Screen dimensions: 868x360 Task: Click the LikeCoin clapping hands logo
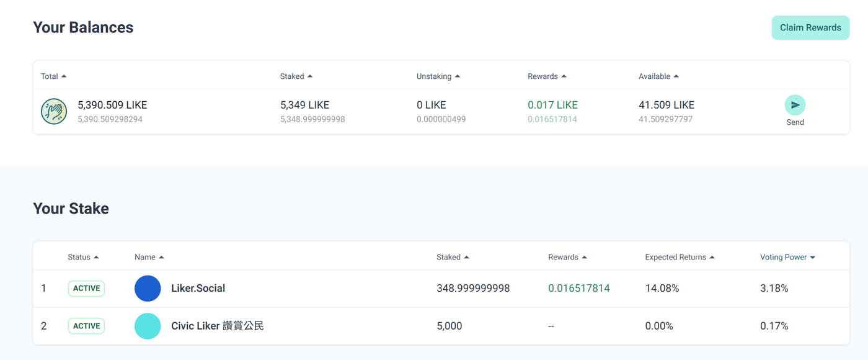(x=54, y=112)
